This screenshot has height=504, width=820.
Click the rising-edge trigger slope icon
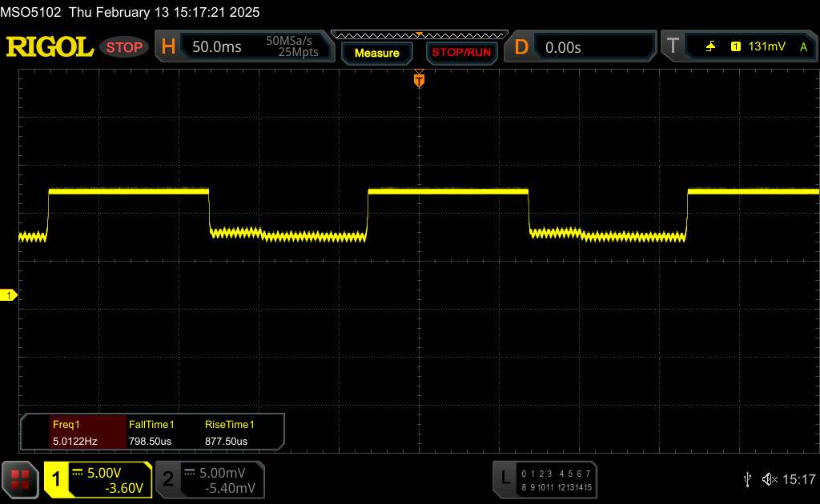[710, 47]
